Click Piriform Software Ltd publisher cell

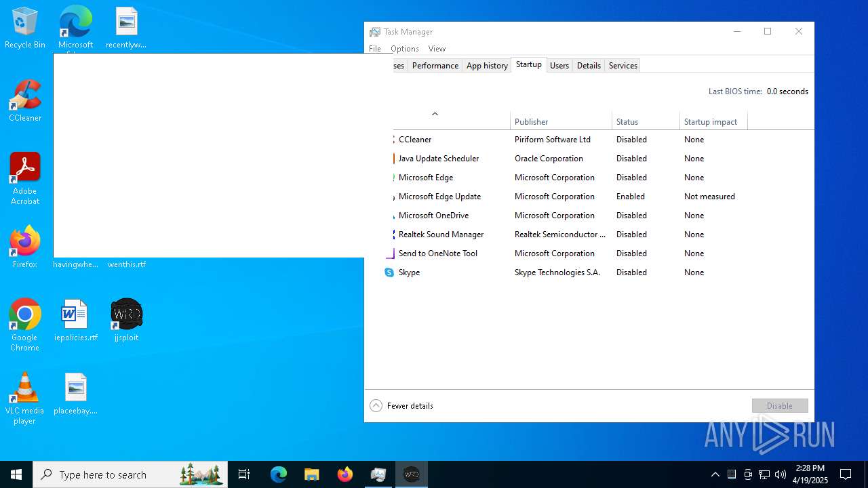point(553,140)
